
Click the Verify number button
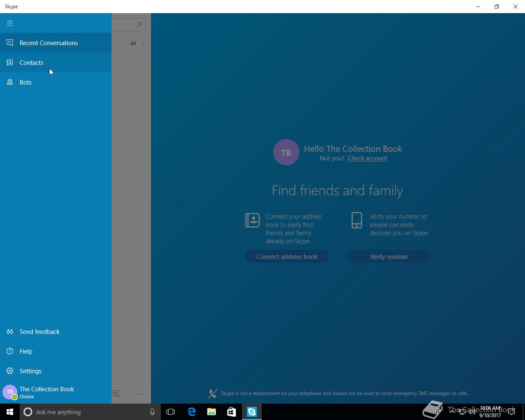coord(389,256)
